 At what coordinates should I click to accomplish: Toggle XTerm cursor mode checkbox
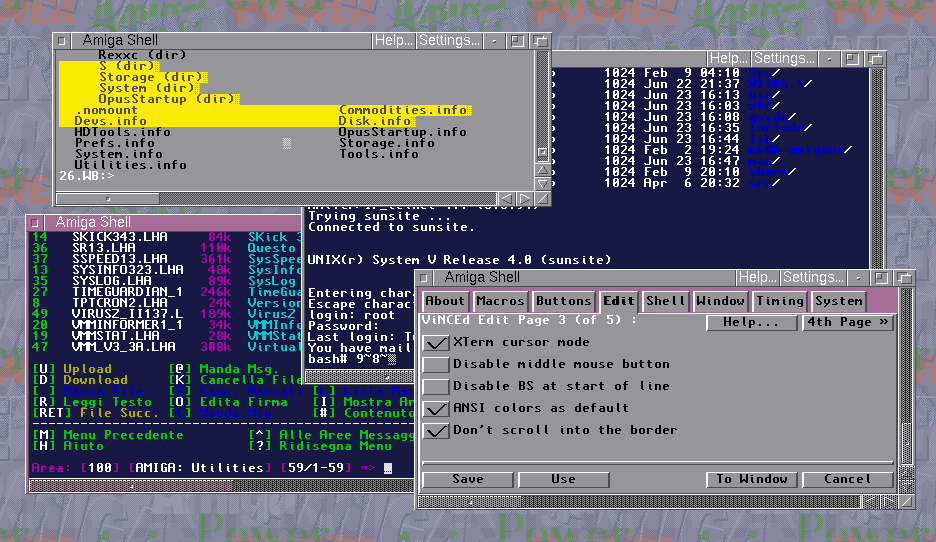(436, 343)
